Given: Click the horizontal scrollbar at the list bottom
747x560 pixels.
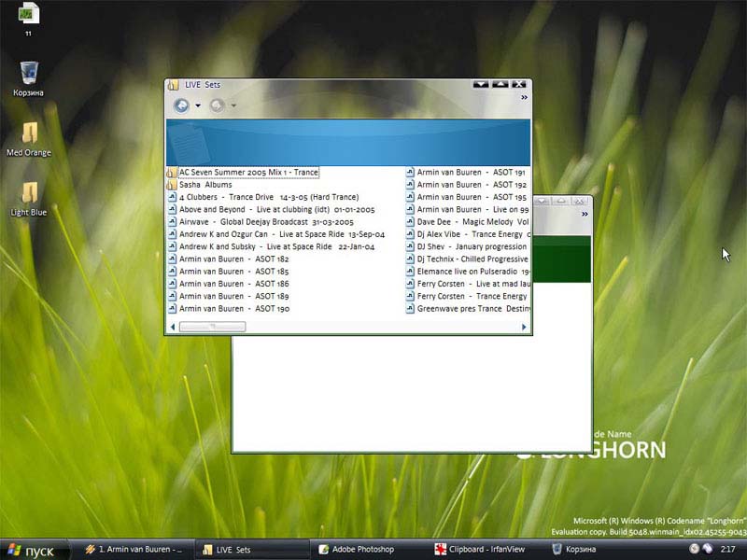Looking at the screenshot, I should [215, 326].
